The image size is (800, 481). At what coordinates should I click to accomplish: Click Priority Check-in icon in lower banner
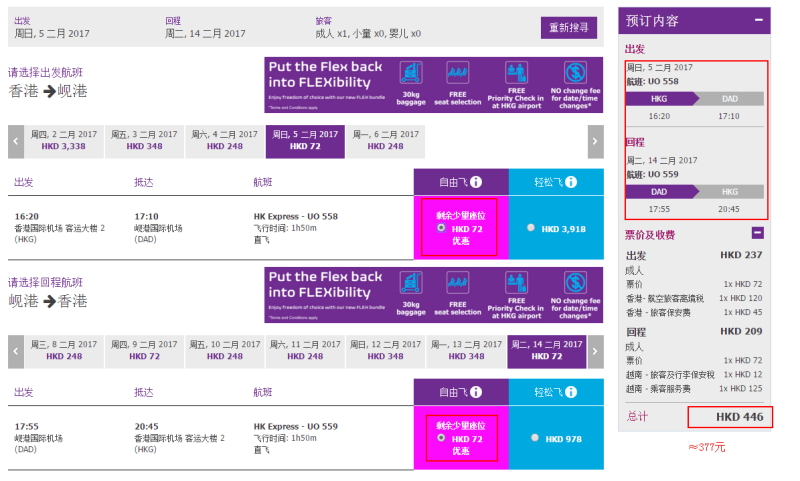[x=516, y=283]
